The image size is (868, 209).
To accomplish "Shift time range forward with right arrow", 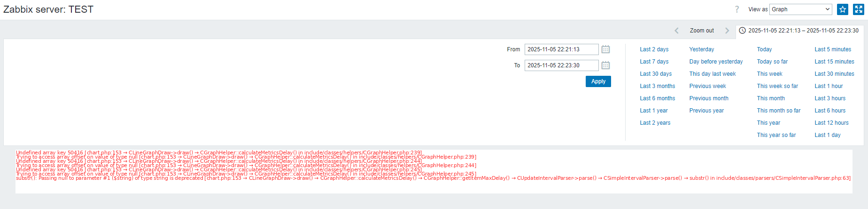I will tap(727, 31).
